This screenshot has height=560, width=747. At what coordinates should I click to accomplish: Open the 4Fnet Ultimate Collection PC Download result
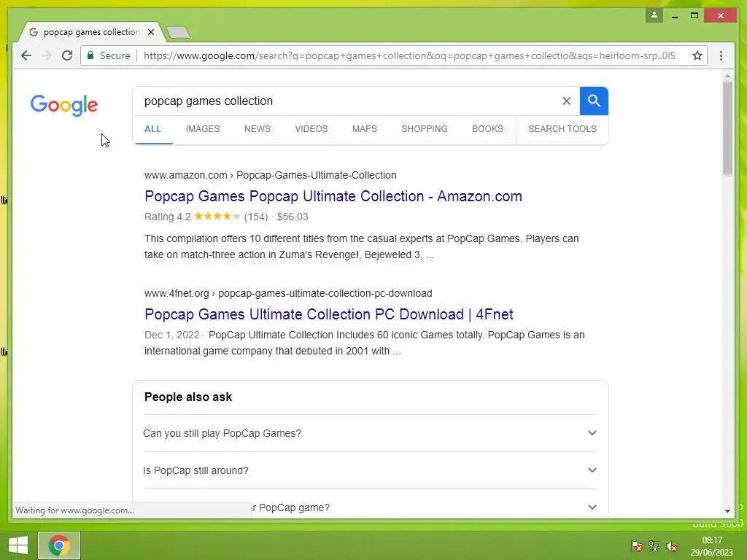coord(329,314)
